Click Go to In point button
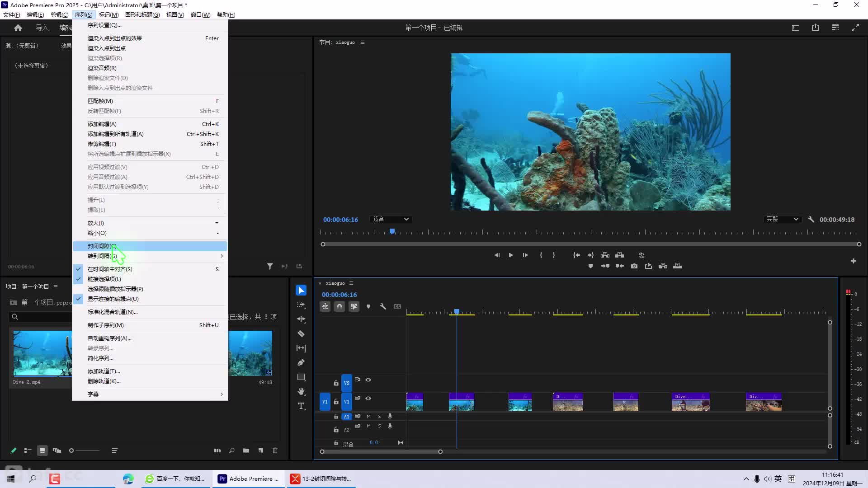Screen dimensions: 868x488 click(576, 255)
